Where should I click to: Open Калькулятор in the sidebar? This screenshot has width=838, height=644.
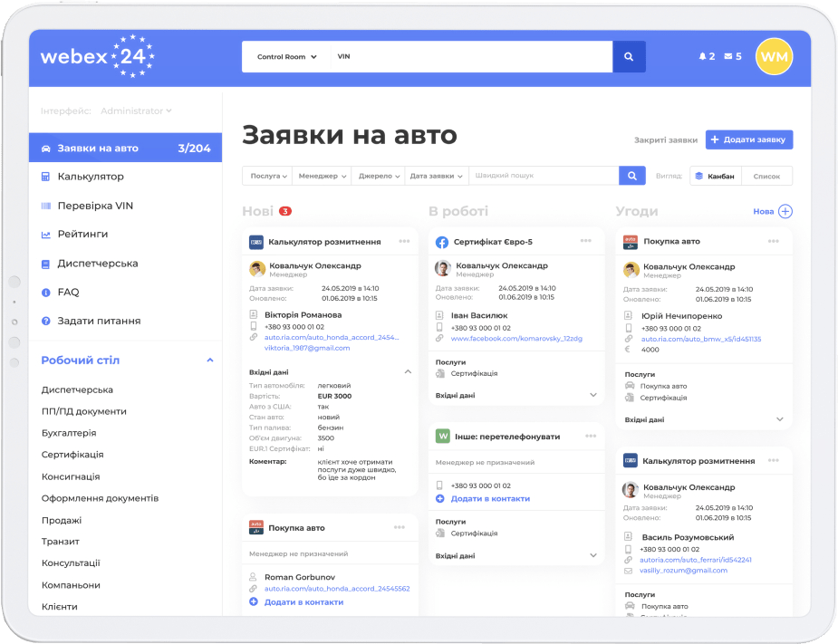click(x=91, y=177)
